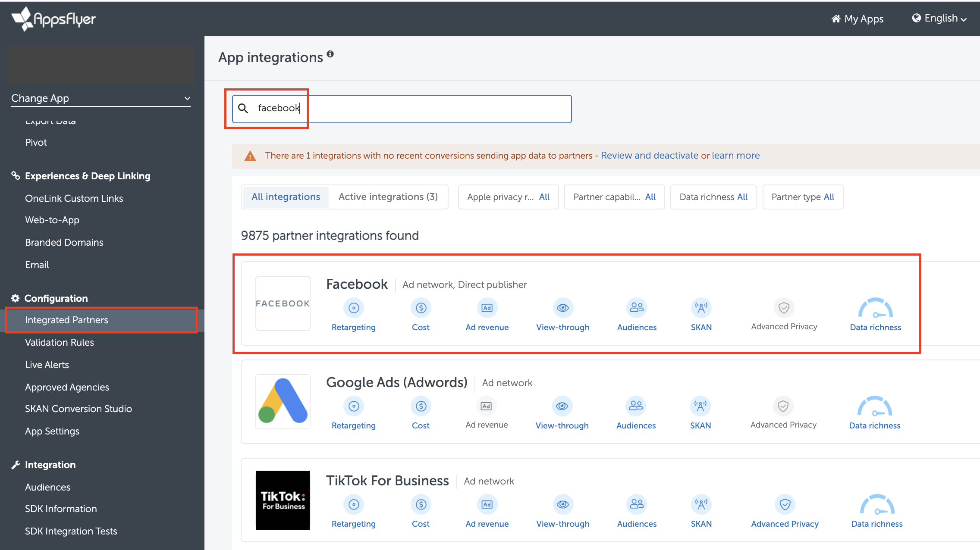This screenshot has width=980, height=550.
Task: Expand the Partner type filter
Action: (803, 197)
